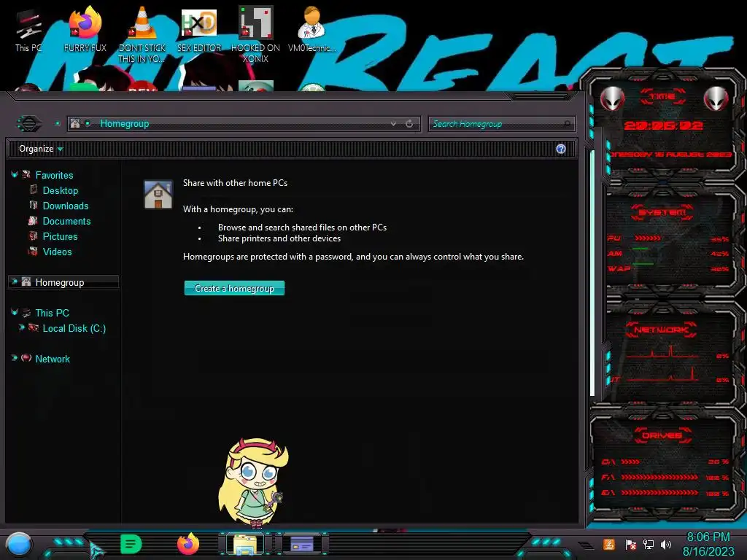
Task: Open the Organize dropdown menu
Action: coord(41,149)
